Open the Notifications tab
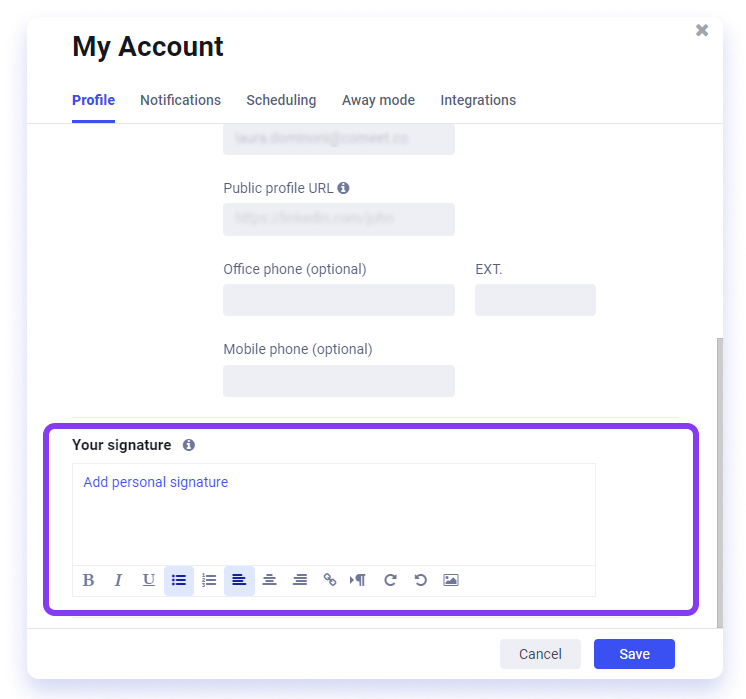This screenshot has height=699, width=746. click(180, 100)
